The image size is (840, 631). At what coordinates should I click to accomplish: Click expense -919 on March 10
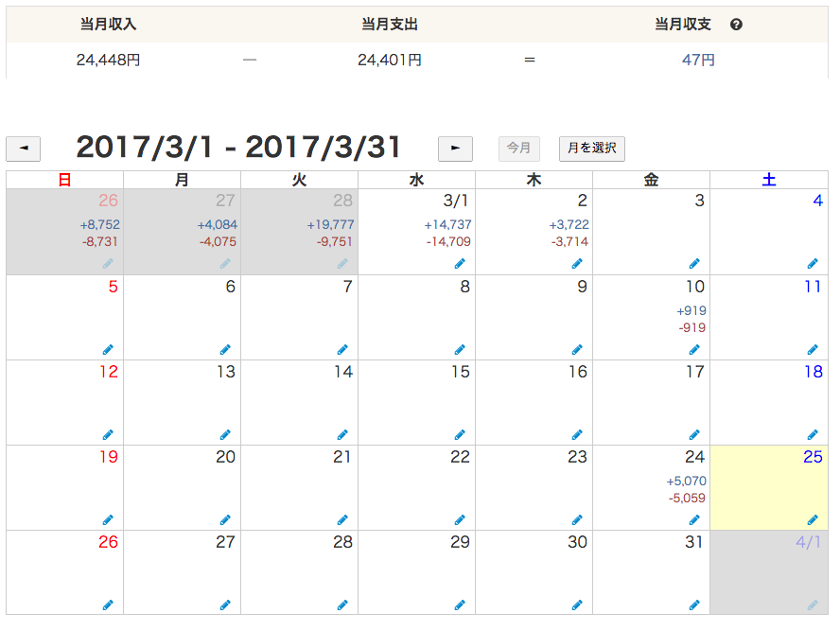(692, 328)
